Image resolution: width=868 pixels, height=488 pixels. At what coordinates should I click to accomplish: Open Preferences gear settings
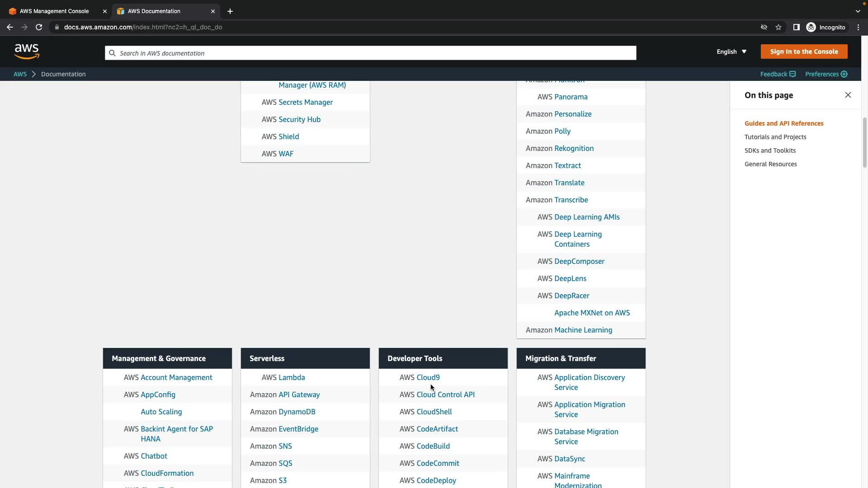(x=844, y=74)
